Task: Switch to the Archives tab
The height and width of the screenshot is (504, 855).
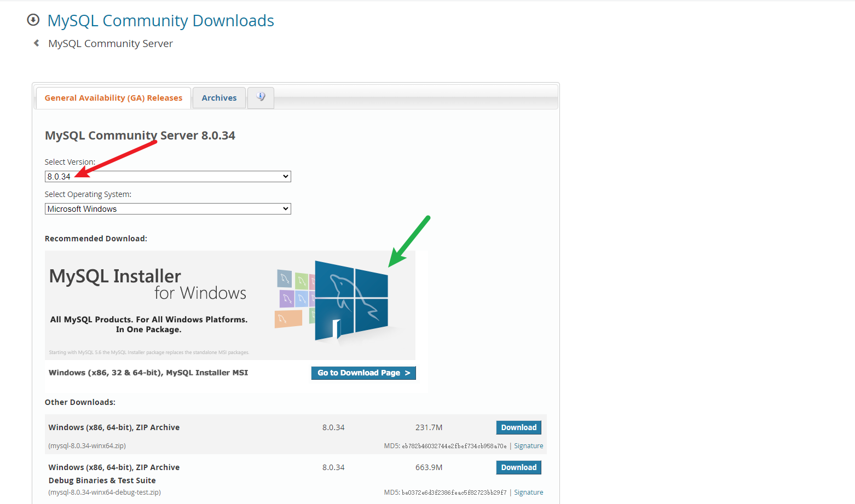Action: point(219,98)
